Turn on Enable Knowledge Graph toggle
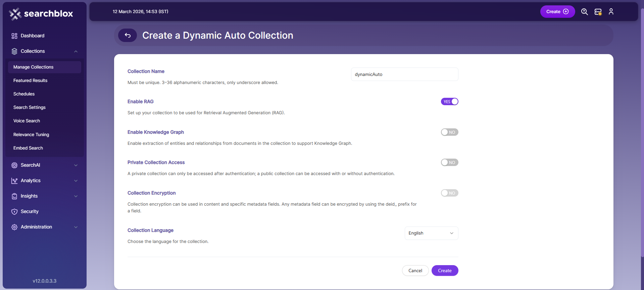Viewport: 644px width, 290px height. point(450,132)
